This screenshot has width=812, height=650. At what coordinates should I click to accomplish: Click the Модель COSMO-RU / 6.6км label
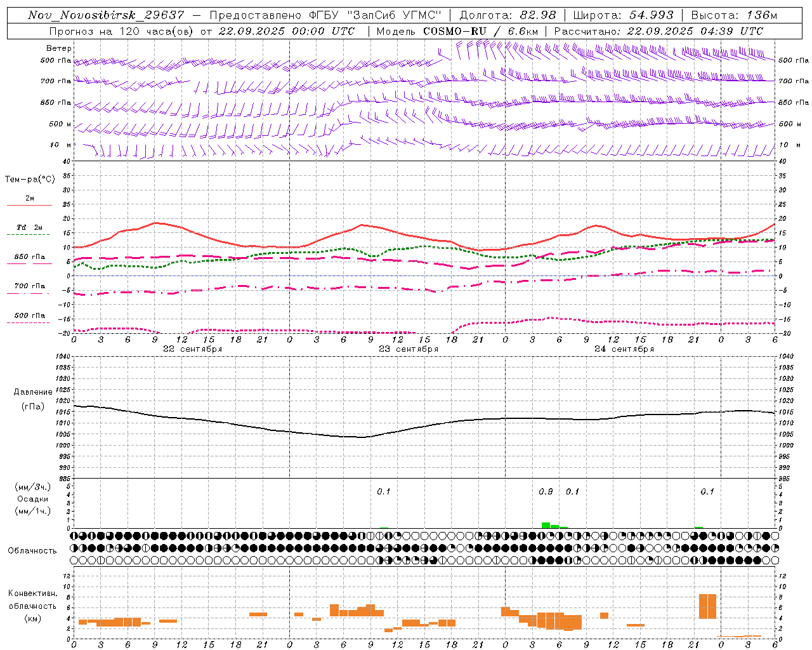click(x=457, y=31)
